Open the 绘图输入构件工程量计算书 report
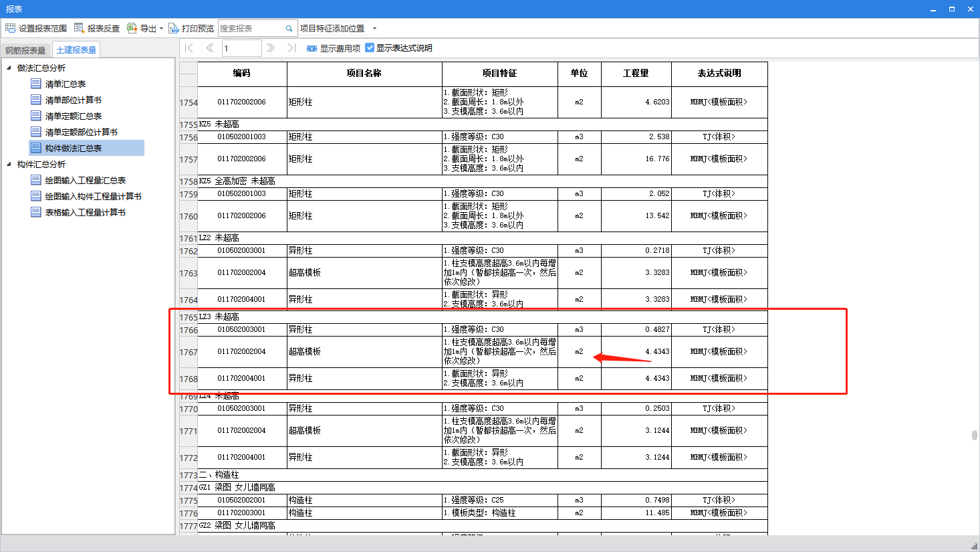 pos(94,196)
